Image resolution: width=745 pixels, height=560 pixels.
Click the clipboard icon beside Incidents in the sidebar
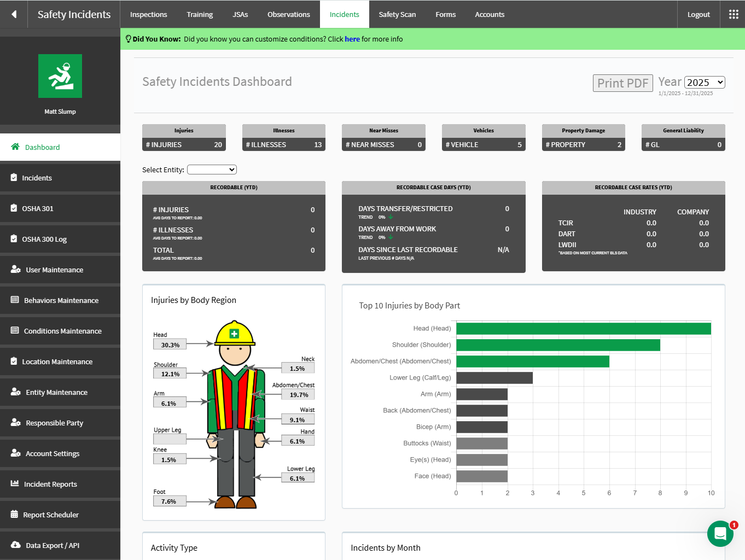[x=14, y=177]
